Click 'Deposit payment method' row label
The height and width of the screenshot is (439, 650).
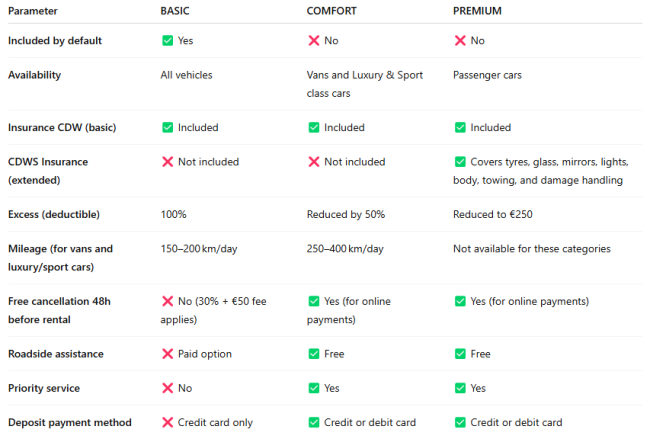click(x=70, y=422)
